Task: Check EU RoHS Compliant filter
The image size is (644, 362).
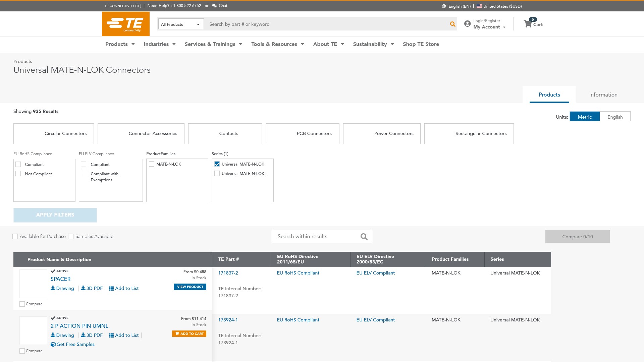Action: (18, 164)
